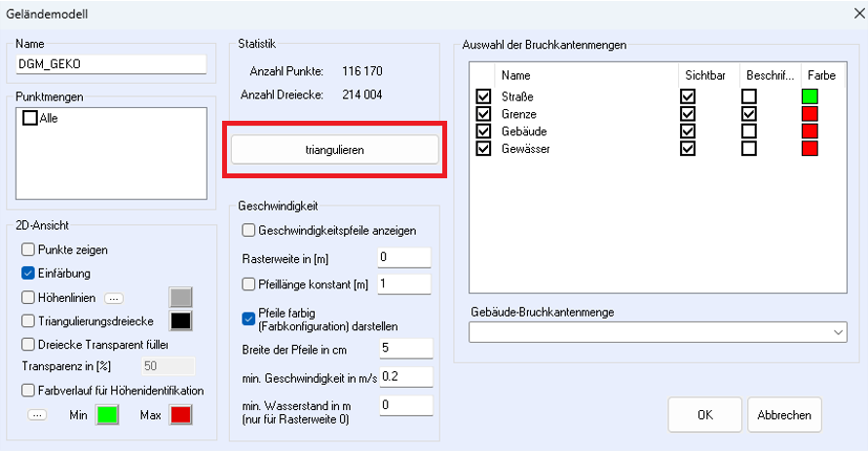
Task: Check the Alle point set box
Action: tap(29, 118)
